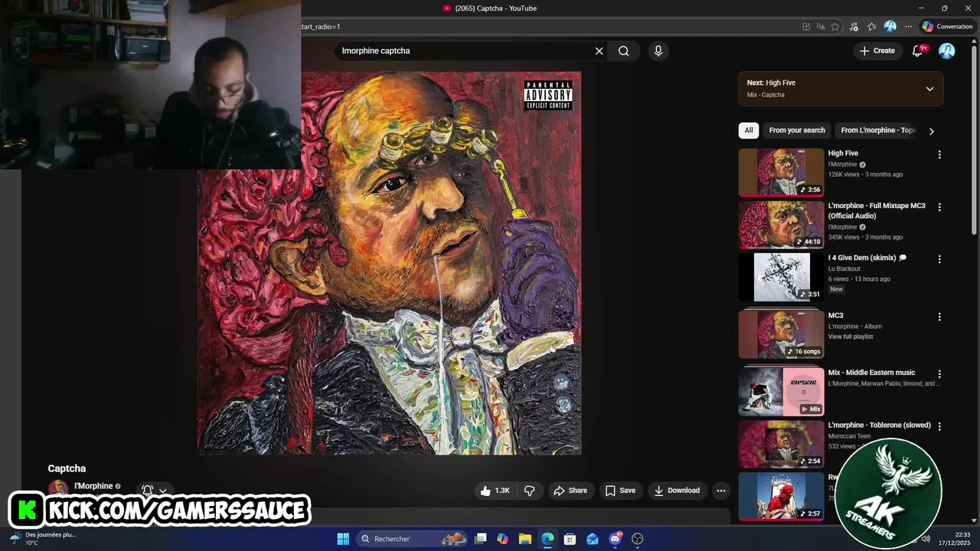Click the Captcha album artwork video
Image resolution: width=980 pixels, height=551 pixels.
click(x=390, y=263)
